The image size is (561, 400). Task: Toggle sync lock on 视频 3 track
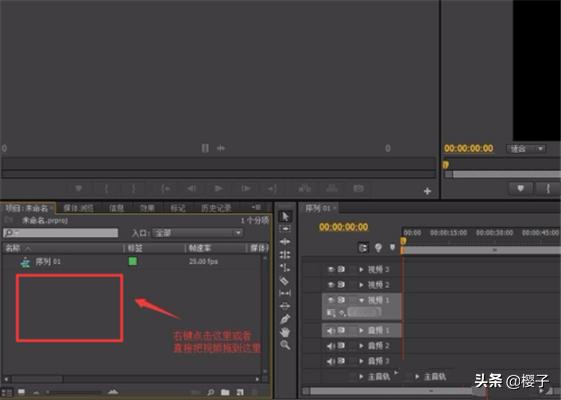click(341, 269)
